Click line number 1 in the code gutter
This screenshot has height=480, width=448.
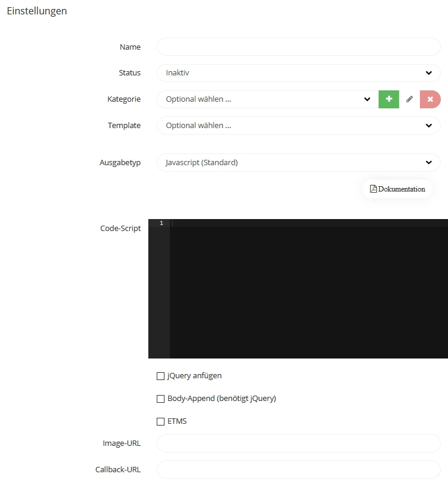[161, 223]
